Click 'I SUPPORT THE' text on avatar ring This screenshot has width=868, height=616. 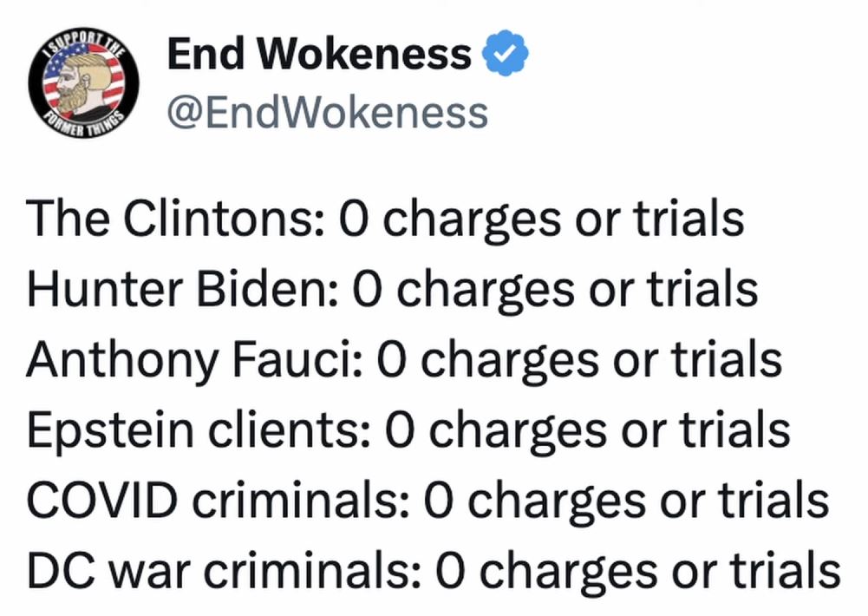pos(83,43)
